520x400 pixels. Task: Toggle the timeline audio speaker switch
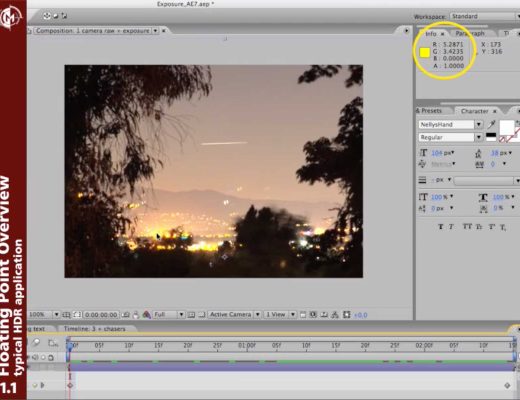coord(35,358)
